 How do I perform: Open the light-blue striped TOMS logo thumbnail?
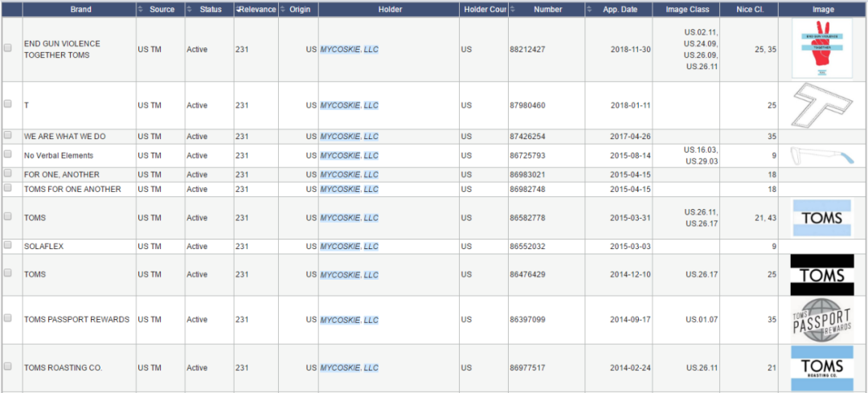pyautogui.click(x=822, y=218)
